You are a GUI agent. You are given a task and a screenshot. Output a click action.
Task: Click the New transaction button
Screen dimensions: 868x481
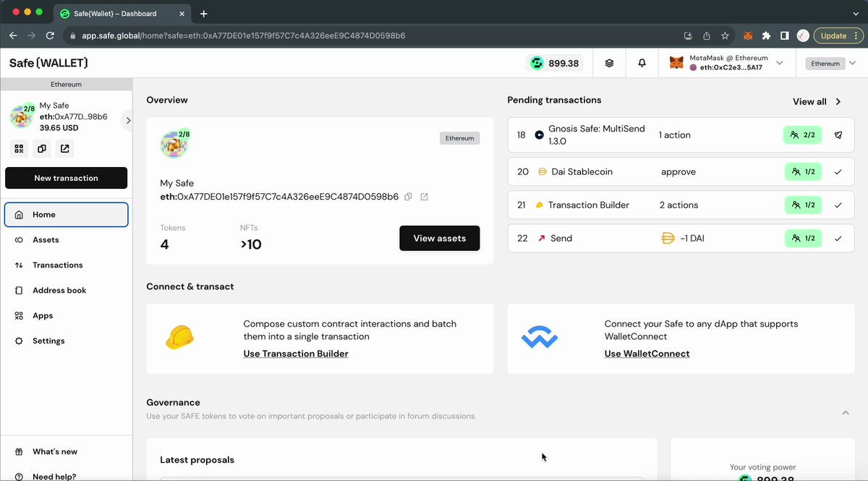(x=66, y=178)
